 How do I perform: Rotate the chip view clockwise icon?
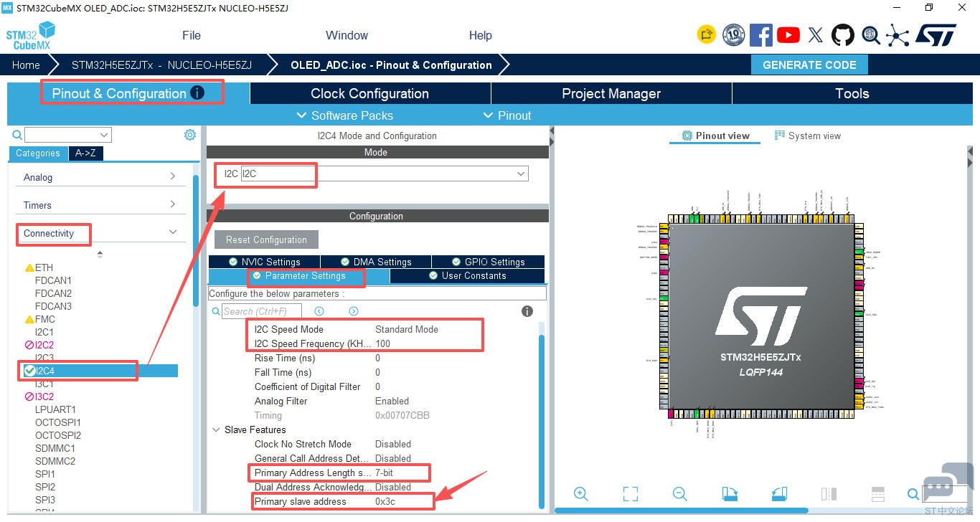[730, 494]
